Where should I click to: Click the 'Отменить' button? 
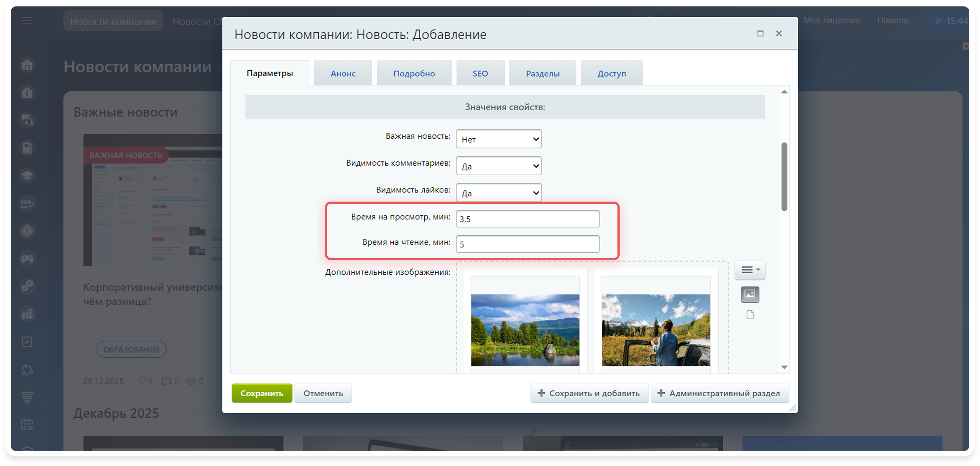pyautogui.click(x=323, y=393)
